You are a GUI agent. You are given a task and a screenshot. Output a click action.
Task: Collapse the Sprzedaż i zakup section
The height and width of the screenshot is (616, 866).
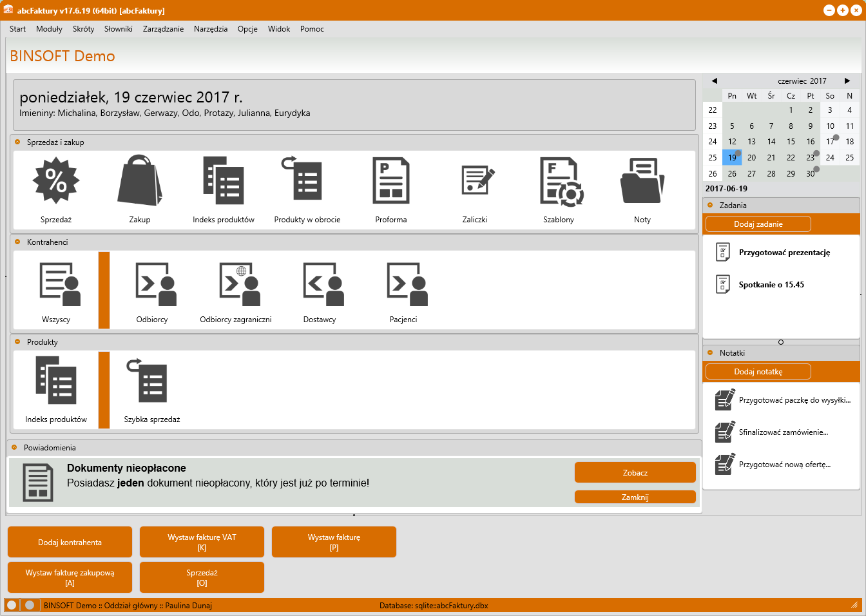(x=17, y=142)
